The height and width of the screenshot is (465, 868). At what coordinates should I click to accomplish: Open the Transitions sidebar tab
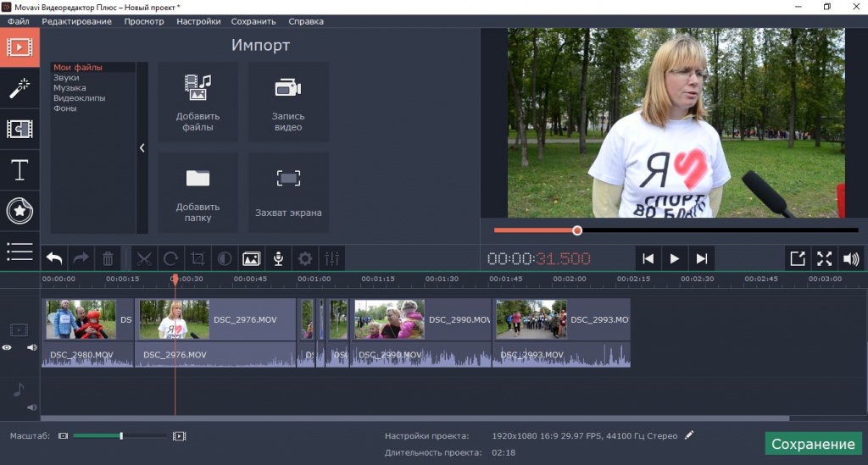coord(19,128)
